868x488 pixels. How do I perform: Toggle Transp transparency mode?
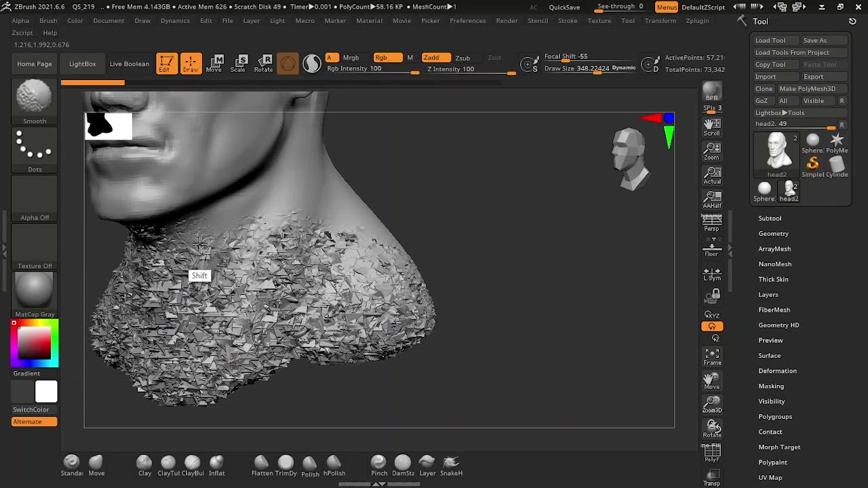pyautogui.click(x=711, y=478)
